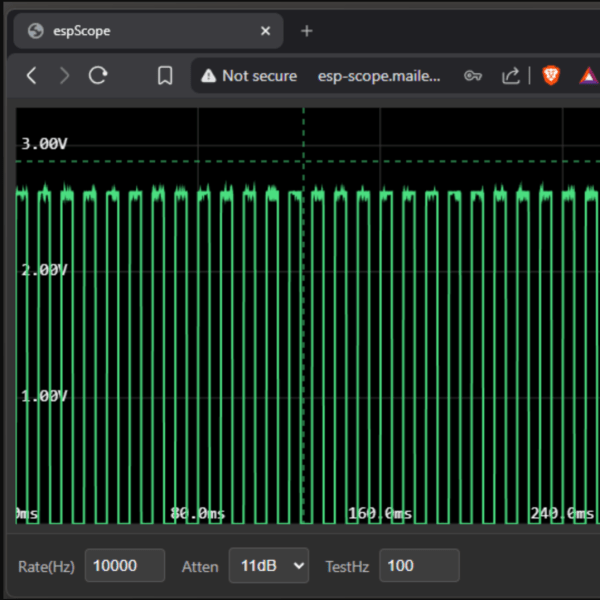Image resolution: width=600 pixels, height=600 pixels.
Task: Select the esp-scope URL in address bar
Action: (x=378, y=76)
